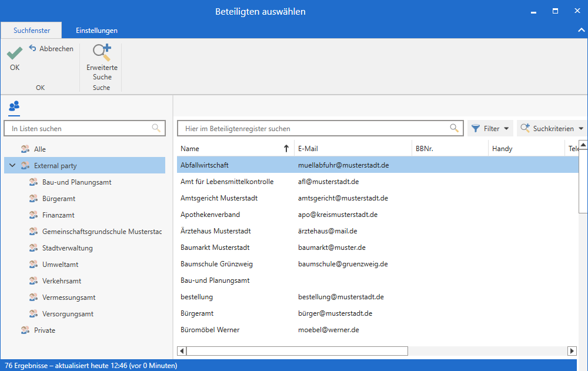Collapse the External party tree node

[12, 166]
